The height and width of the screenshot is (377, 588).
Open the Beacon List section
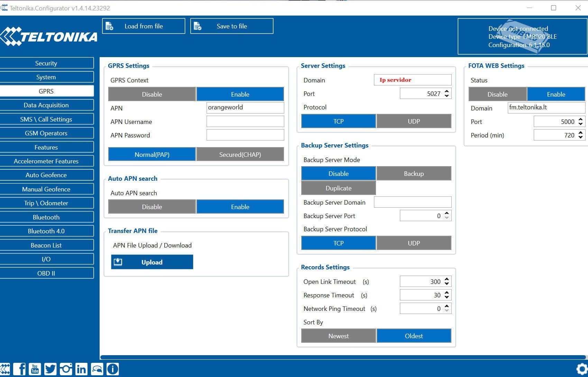46,245
